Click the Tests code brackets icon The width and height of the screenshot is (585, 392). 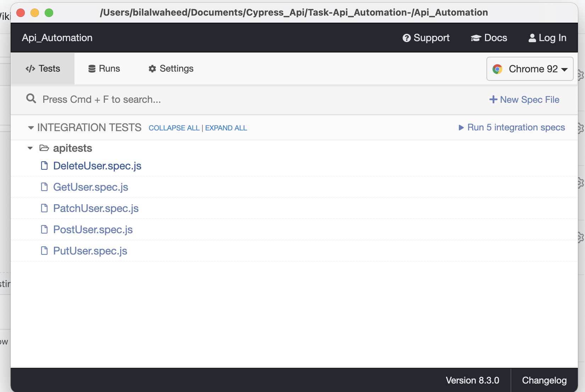click(30, 69)
